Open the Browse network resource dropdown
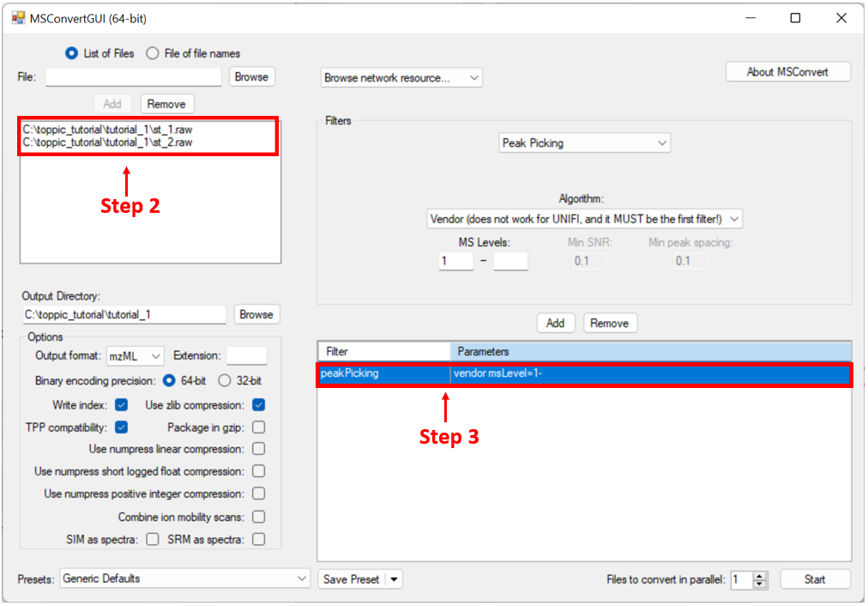 401,78
